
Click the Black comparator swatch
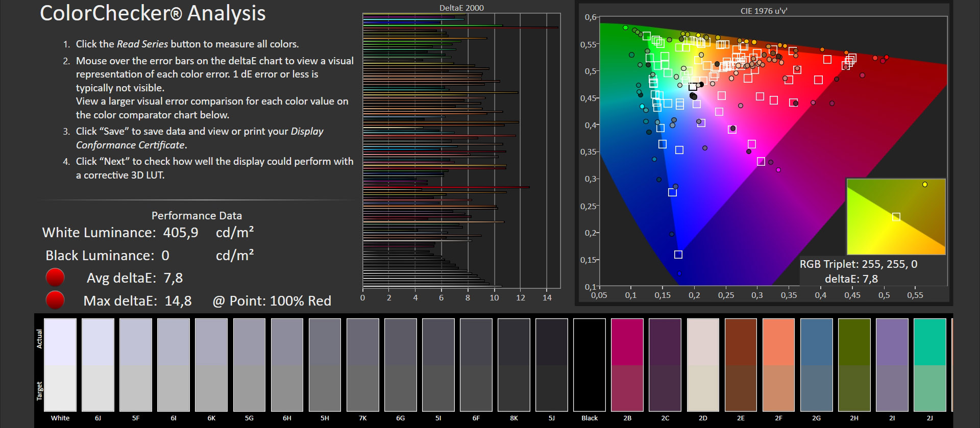point(590,365)
